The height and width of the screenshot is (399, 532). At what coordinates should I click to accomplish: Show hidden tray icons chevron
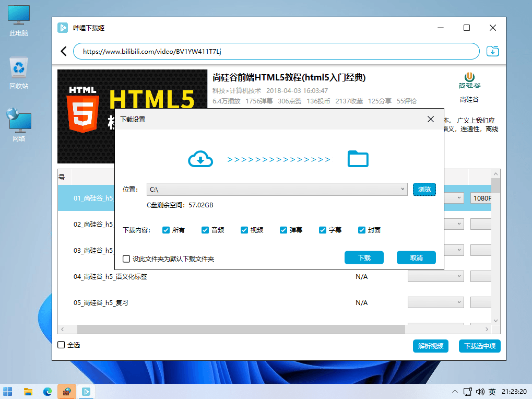click(x=455, y=392)
